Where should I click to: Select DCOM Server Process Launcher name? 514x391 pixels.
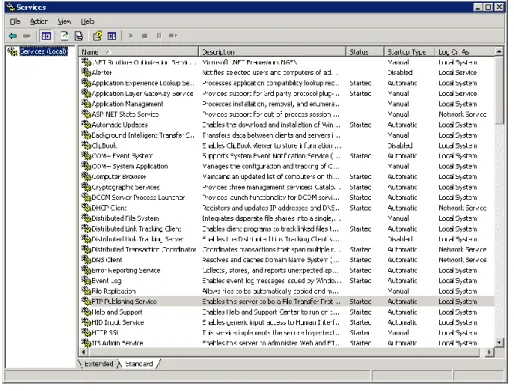pos(138,197)
